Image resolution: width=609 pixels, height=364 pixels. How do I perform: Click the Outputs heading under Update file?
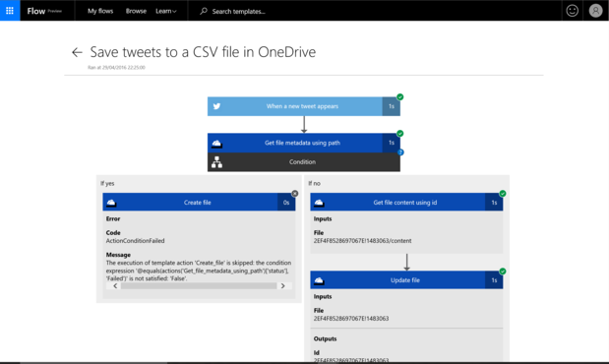325,338
